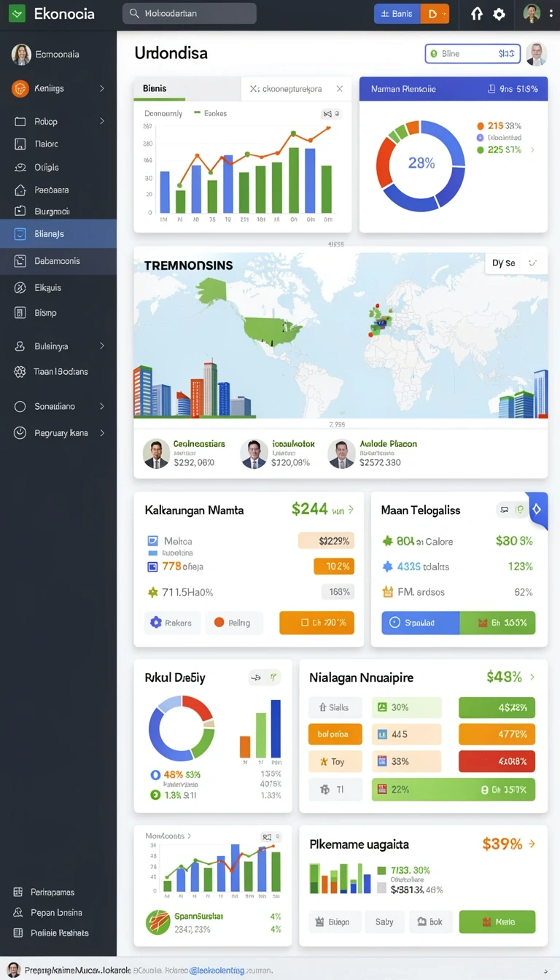Open the home icon in top bar

pos(476,14)
